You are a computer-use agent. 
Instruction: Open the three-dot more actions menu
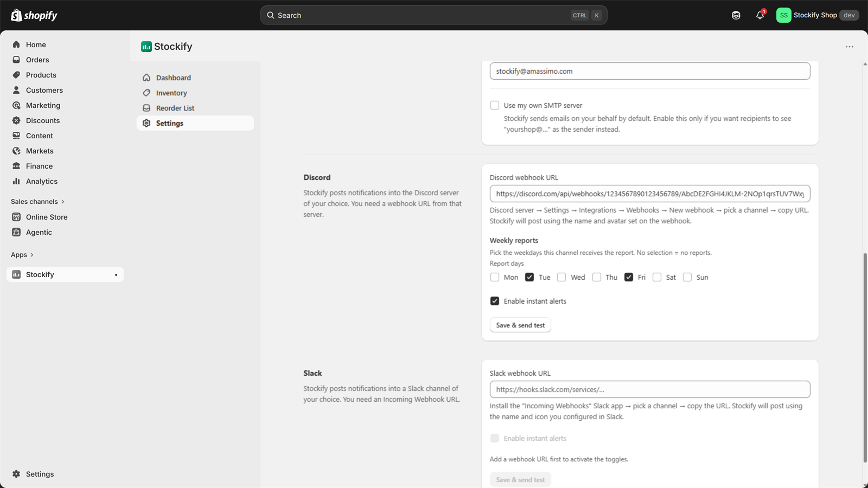pyautogui.click(x=850, y=47)
